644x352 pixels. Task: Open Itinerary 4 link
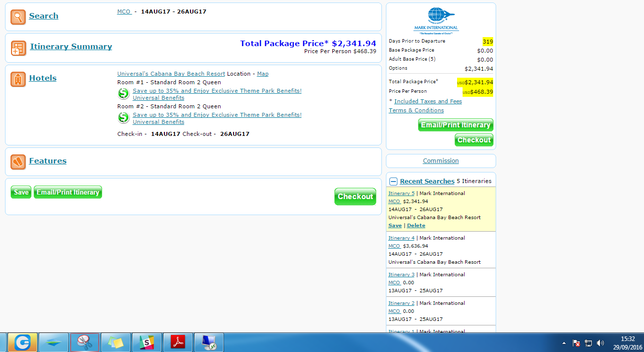click(401, 238)
